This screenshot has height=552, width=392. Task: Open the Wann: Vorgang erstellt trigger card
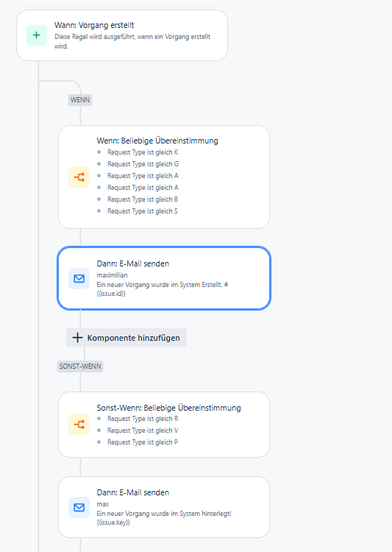[x=122, y=35]
